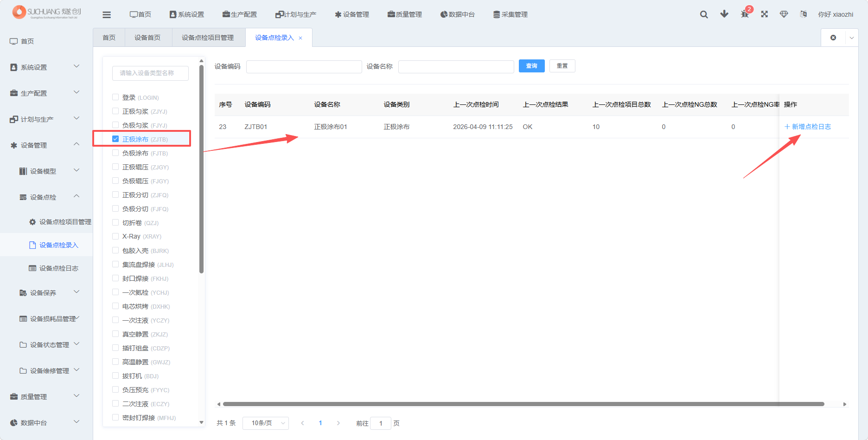868x440 pixels.
Task: Check the 封口焊接 (FKHJ) checkbox
Action: 115,278
